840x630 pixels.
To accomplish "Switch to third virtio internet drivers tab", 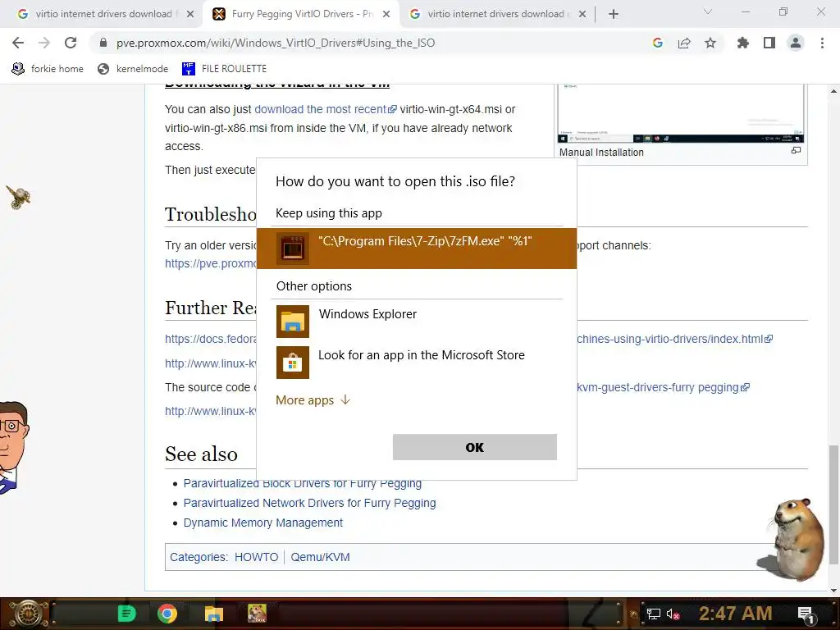I will pos(496,14).
